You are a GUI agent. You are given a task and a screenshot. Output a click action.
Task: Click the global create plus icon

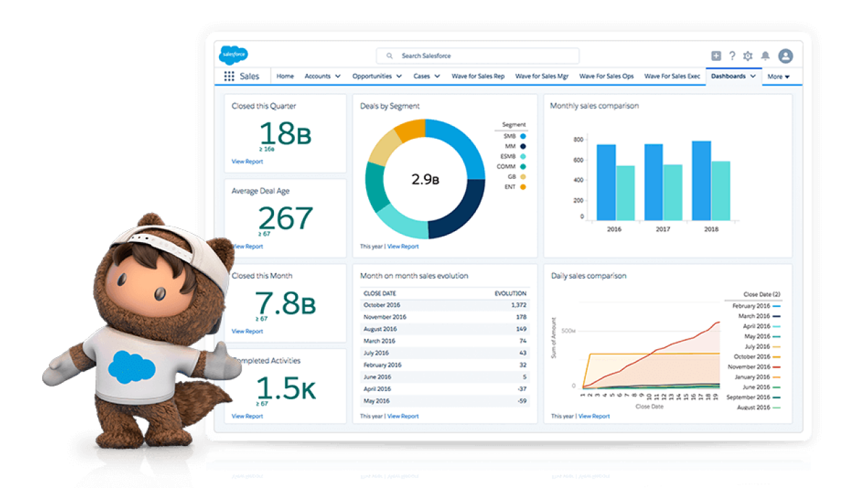tap(716, 56)
